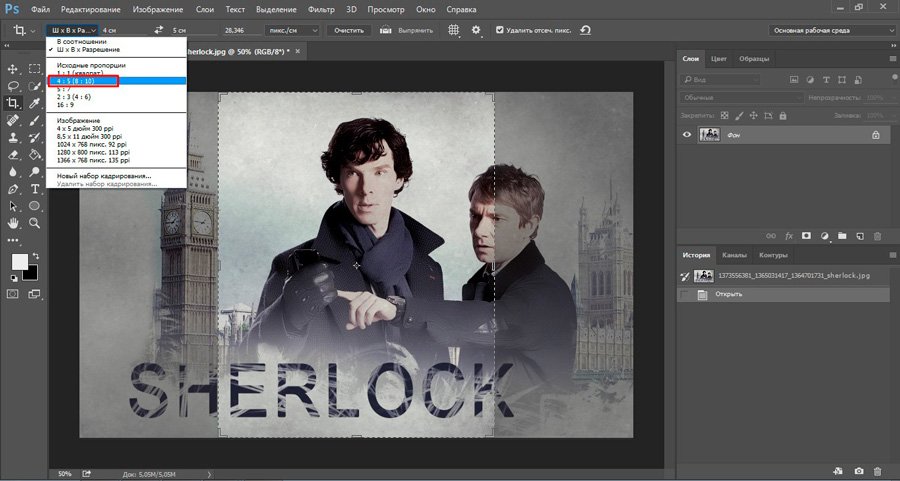Select the Type tool
The image size is (900, 481).
[34, 189]
